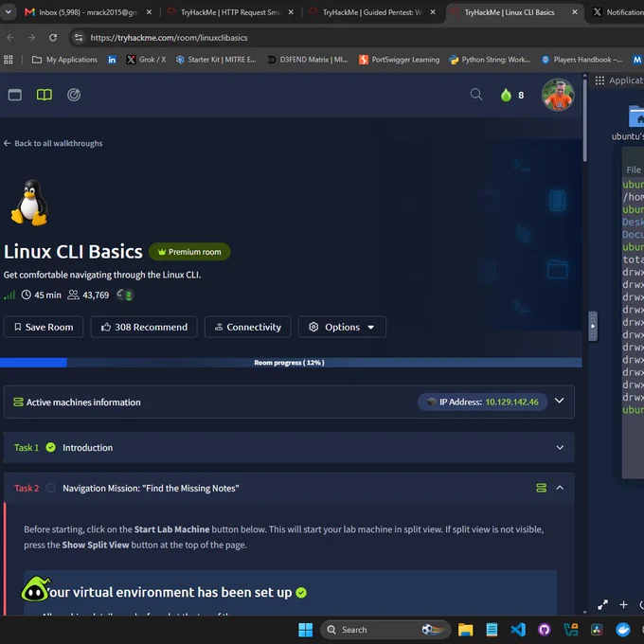
Task: Click the green streak flame icon
Action: pos(506,95)
